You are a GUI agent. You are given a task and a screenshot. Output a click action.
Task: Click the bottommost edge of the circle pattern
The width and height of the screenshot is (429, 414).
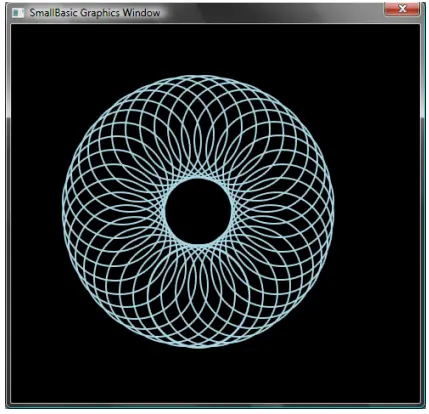tap(198, 346)
